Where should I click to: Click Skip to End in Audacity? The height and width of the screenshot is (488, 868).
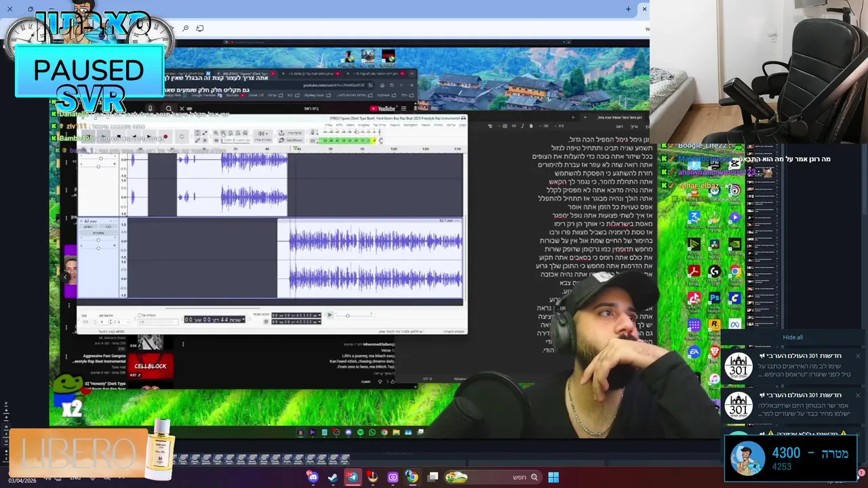[x=149, y=136]
